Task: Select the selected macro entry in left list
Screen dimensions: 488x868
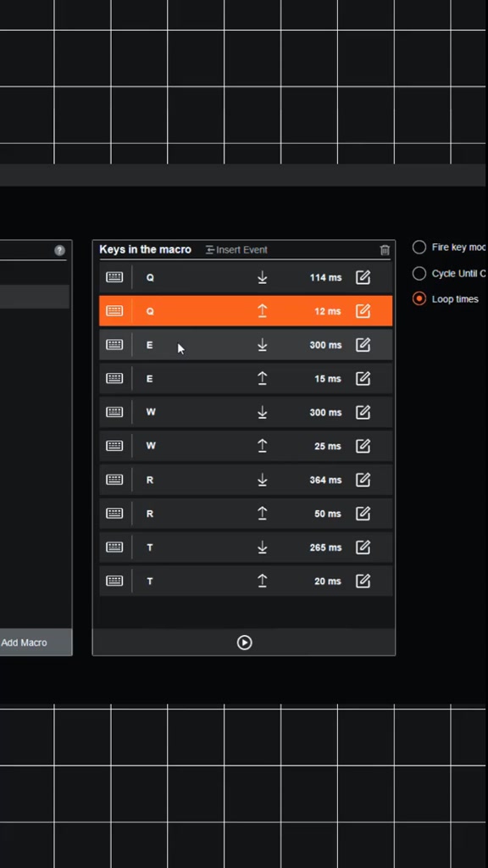Action: tap(34, 297)
